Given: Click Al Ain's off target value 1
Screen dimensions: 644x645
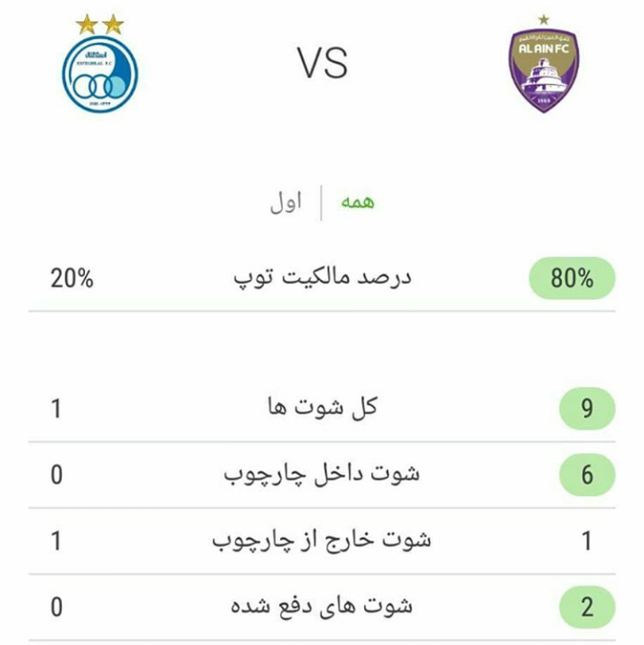Looking at the screenshot, I should pyautogui.click(x=588, y=541).
